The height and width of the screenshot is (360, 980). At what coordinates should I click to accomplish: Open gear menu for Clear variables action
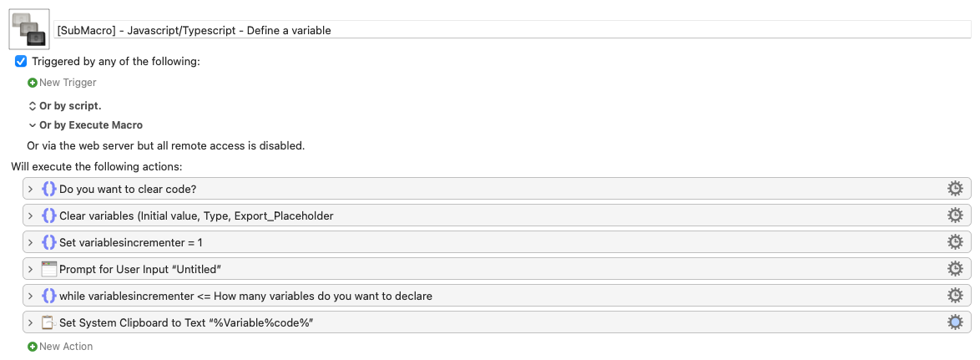click(x=954, y=215)
